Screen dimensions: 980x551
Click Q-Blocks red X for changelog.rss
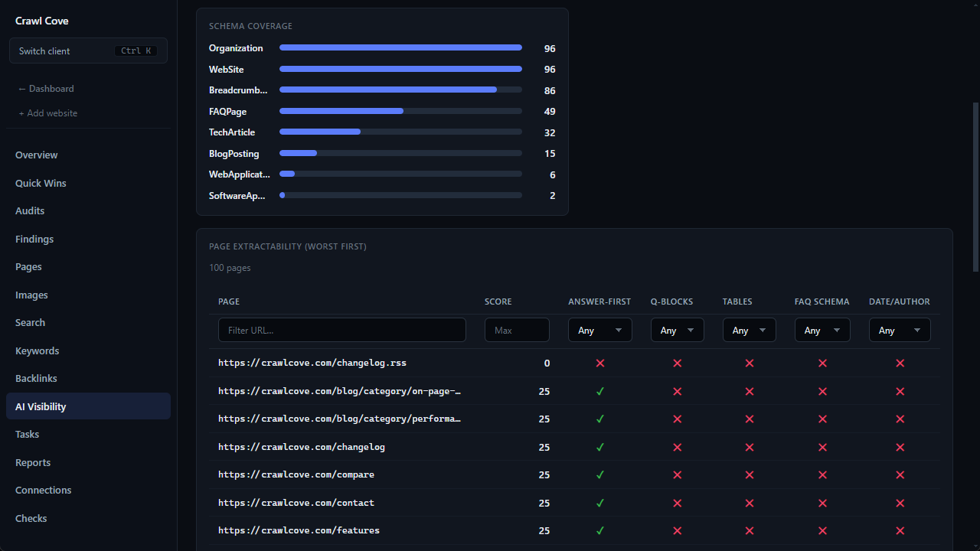coord(678,364)
